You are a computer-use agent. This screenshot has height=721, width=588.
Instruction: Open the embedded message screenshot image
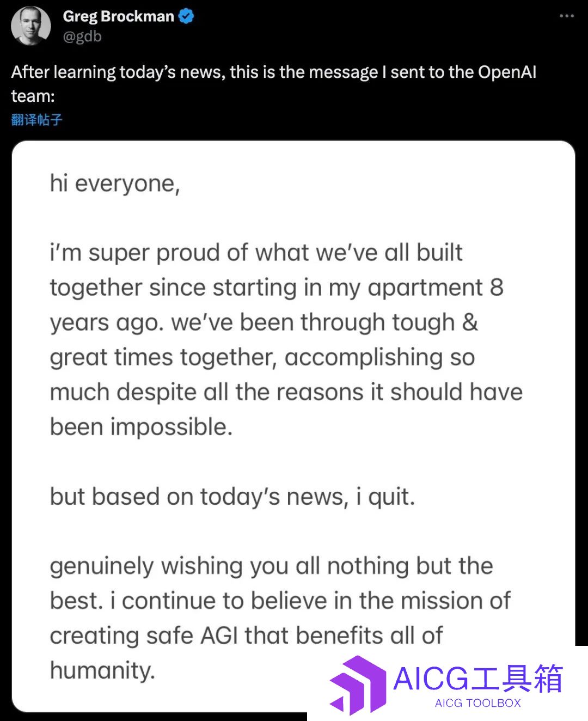[x=293, y=426]
